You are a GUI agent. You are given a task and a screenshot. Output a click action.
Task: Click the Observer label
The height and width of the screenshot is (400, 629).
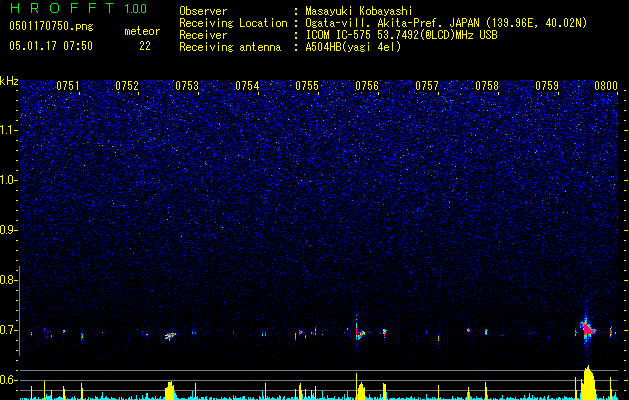[203, 11]
